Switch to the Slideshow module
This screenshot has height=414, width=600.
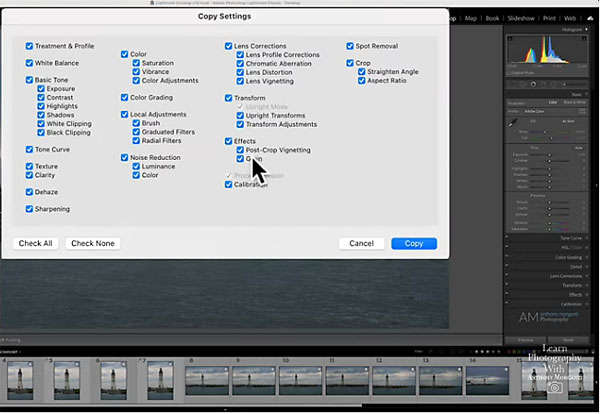[x=521, y=18]
